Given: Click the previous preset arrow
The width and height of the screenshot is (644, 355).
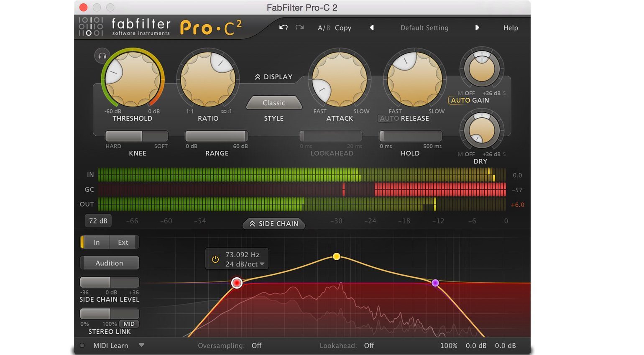Looking at the screenshot, I should (372, 28).
